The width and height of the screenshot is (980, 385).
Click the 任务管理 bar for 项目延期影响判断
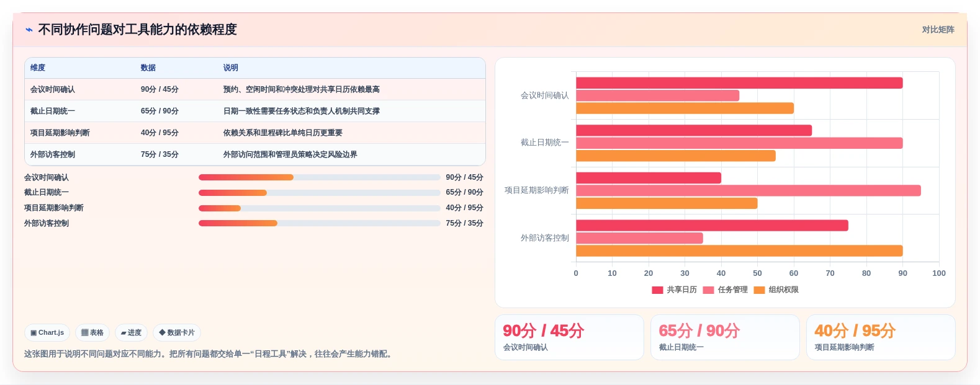coord(748,190)
